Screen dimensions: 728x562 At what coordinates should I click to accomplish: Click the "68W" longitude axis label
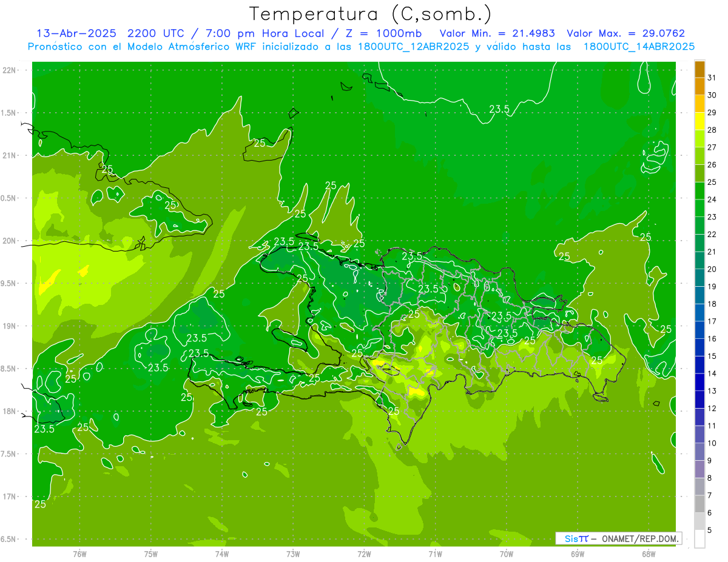648,554
